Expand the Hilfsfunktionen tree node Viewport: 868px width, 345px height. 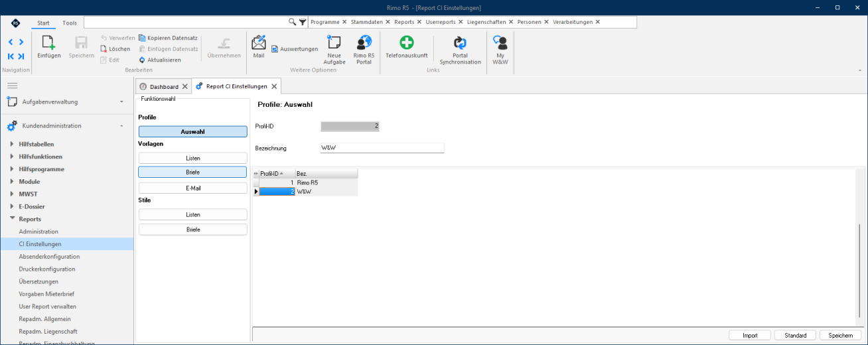[12, 157]
